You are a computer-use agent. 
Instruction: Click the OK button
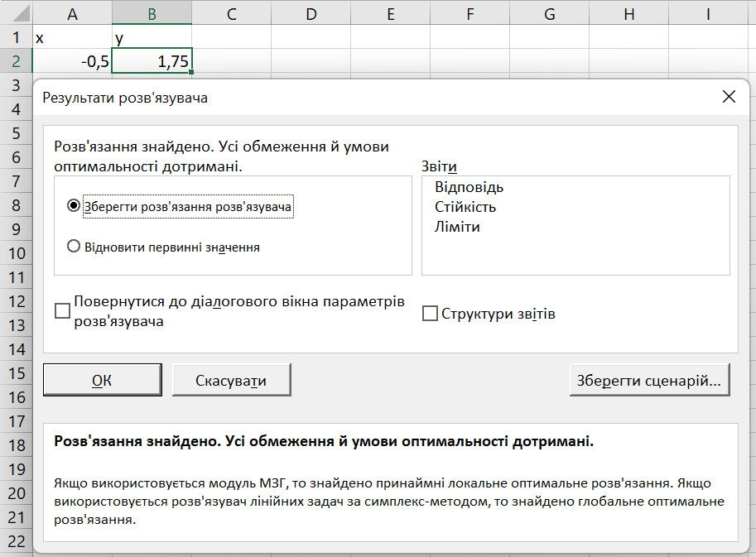(102, 381)
